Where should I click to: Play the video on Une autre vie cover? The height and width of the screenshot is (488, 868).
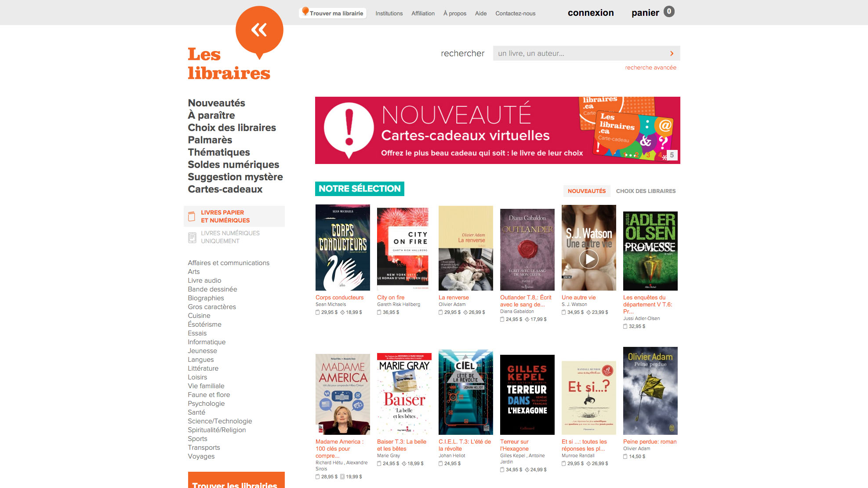pos(589,259)
